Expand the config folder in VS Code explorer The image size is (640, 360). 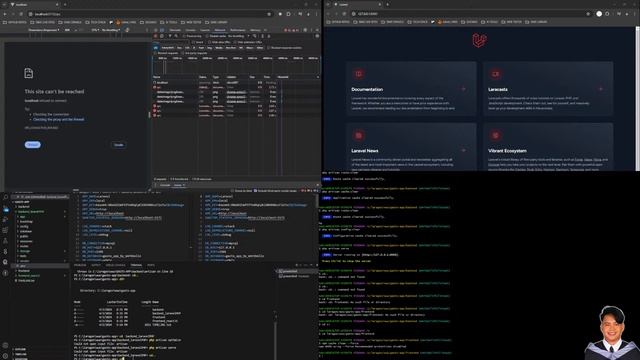(x=24, y=227)
